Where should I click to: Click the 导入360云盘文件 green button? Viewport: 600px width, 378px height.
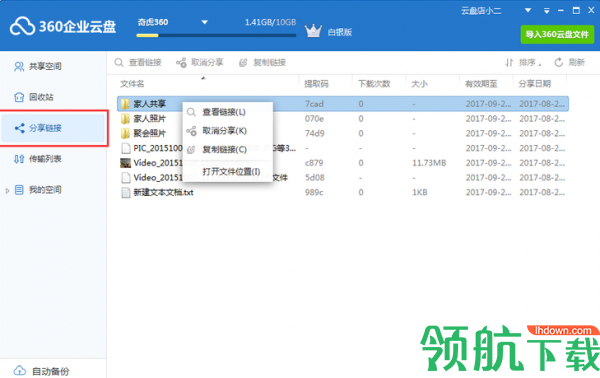coord(557,34)
